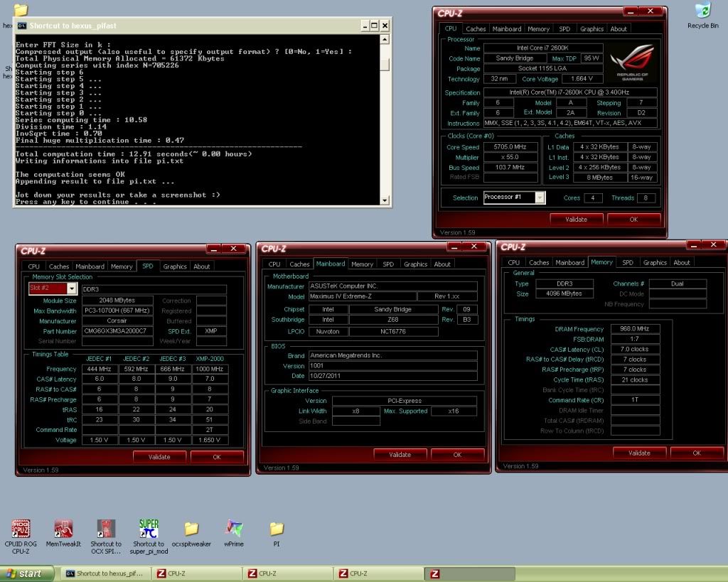728x582 pixels.
Task: Launch the wPrime desktop icon
Action: point(234,529)
